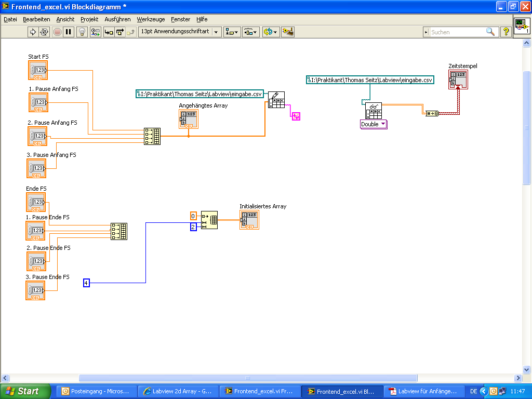Screen dimensions: 532x399
Task: Switch to Frontend_excel.vi Front panel taskbar button
Action: (x=260, y=391)
